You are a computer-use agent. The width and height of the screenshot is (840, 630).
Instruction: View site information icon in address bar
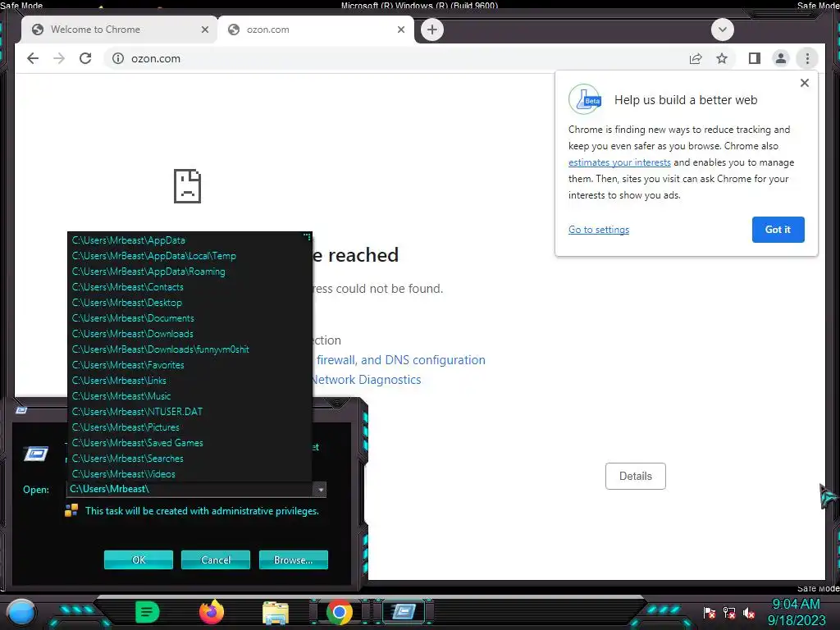coord(118,58)
